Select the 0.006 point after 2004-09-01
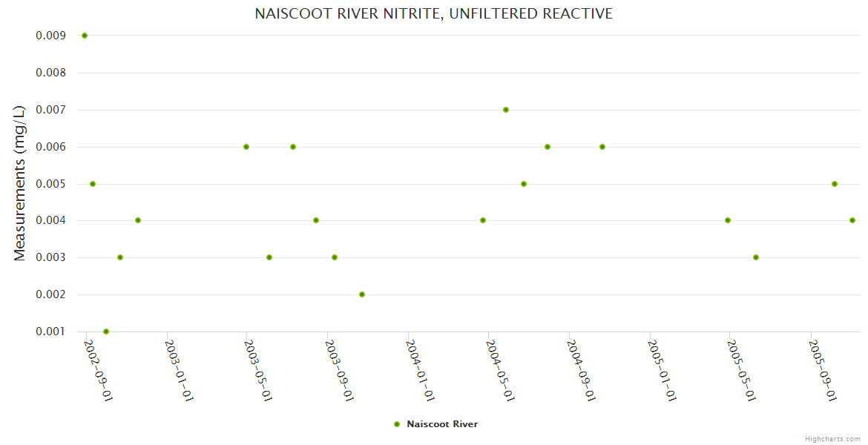 pyautogui.click(x=602, y=147)
